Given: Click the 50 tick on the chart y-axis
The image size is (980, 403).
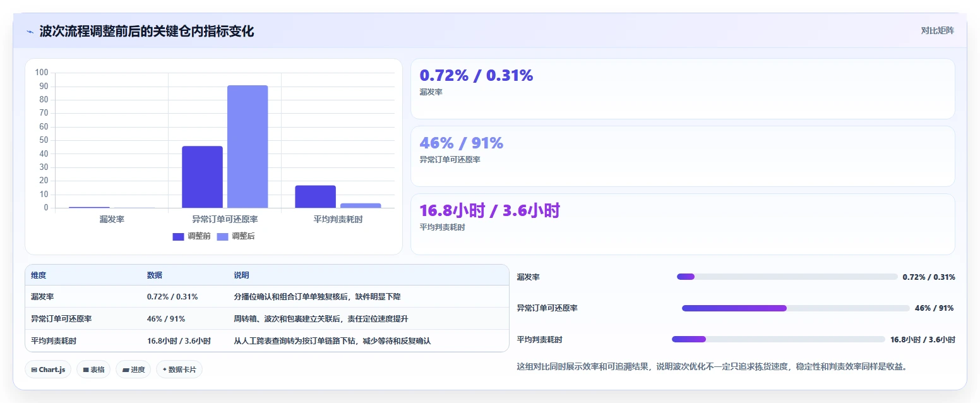Looking at the screenshot, I should click(44, 140).
